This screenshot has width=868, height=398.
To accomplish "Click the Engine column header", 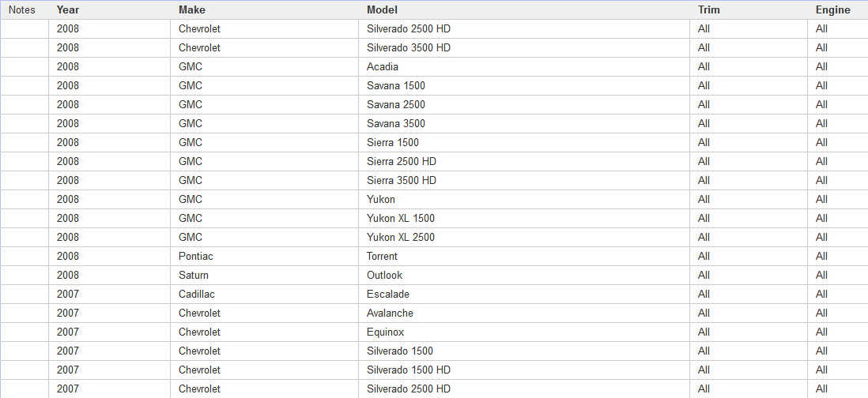I will coord(832,10).
